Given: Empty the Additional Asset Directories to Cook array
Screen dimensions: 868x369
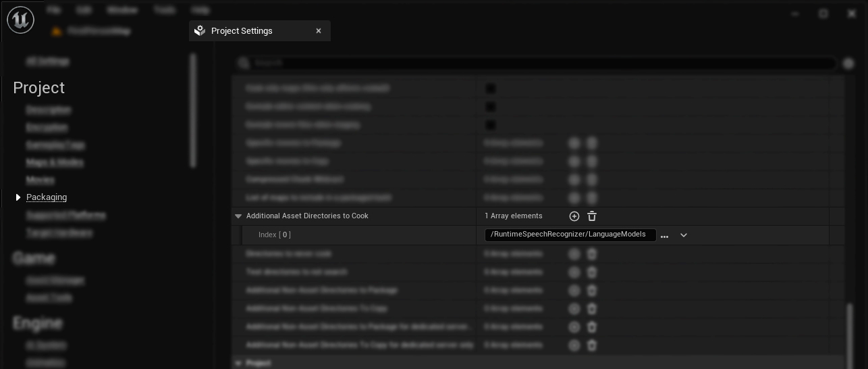Looking at the screenshot, I should point(592,216).
